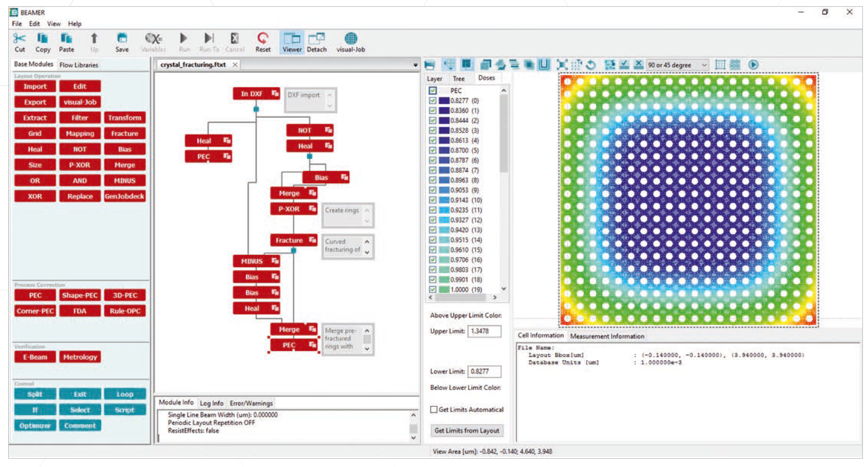Open the Edit menu

click(x=34, y=24)
